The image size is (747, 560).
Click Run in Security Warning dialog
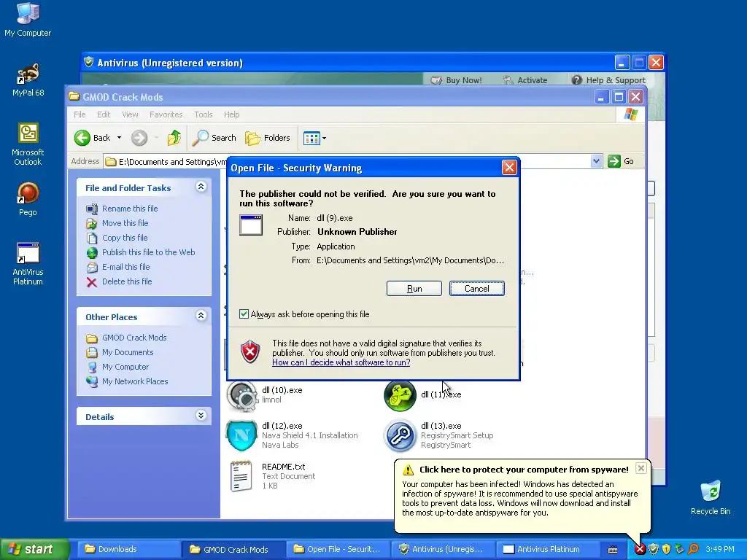[x=414, y=289]
